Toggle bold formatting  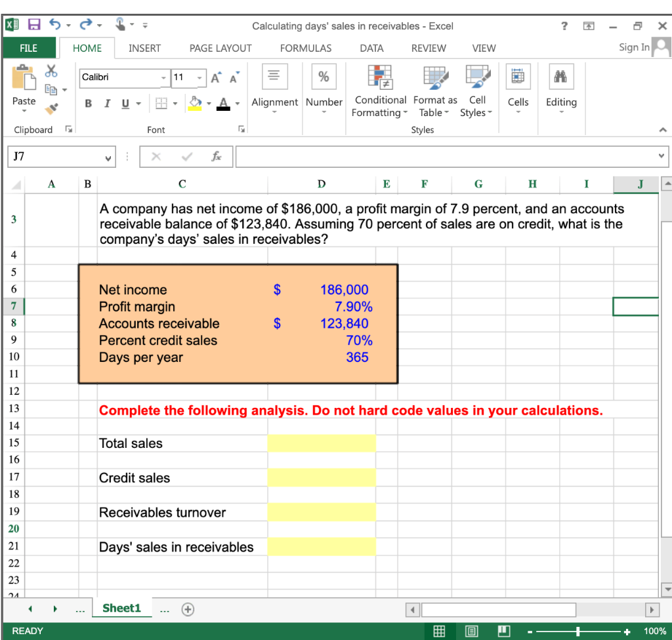[x=89, y=104]
